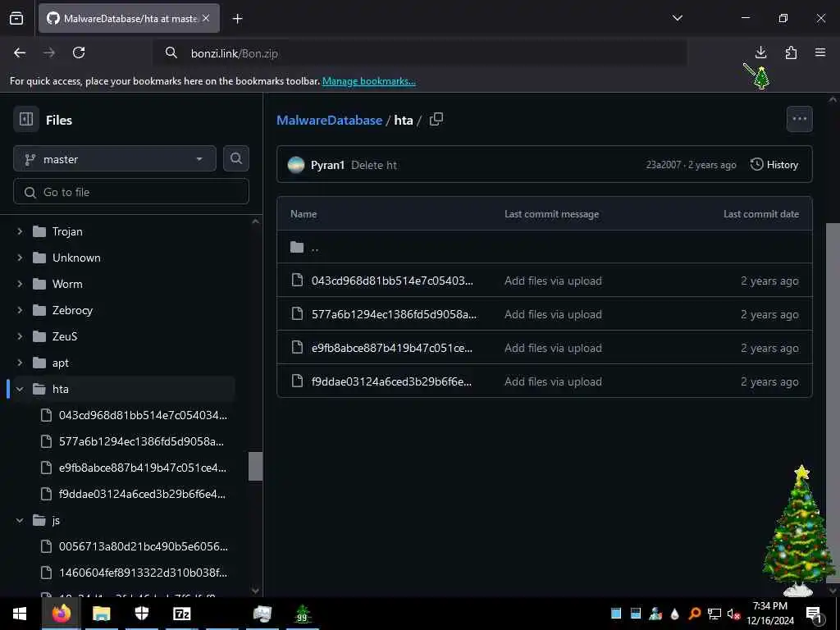View the commit History
The height and width of the screenshot is (630, 840).
coord(774,164)
